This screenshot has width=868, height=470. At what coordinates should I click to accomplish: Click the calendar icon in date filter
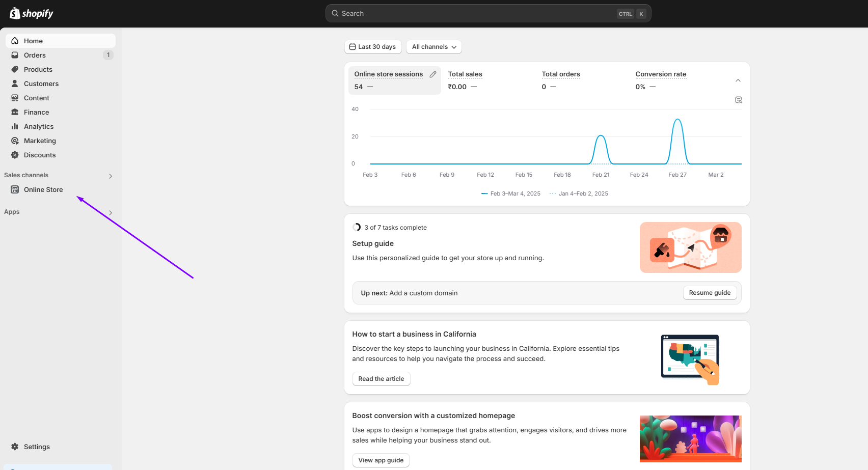(x=352, y=47)
